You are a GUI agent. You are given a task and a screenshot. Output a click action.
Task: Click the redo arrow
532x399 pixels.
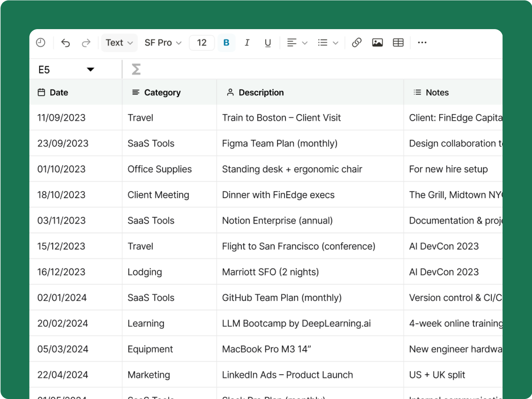[x=86, y=43]
